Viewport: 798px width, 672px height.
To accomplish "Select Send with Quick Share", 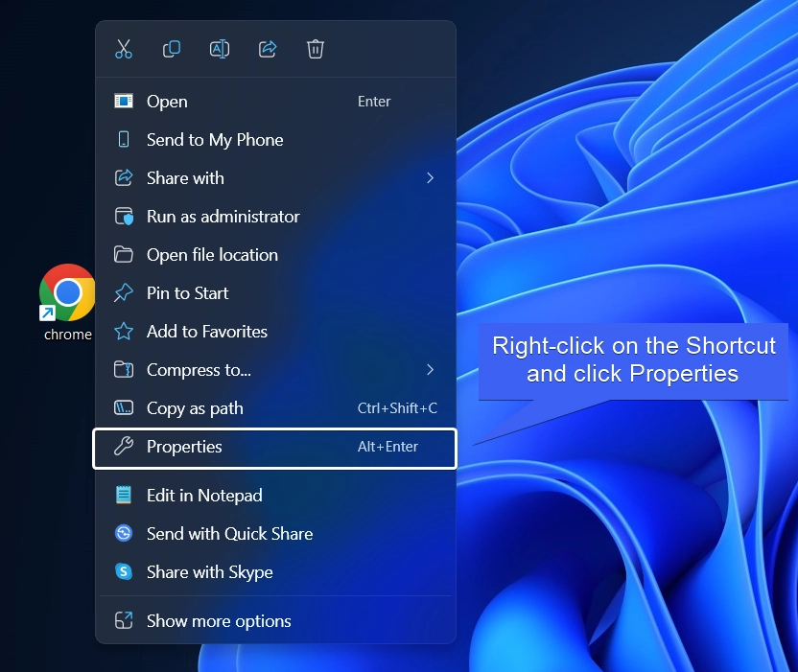I will (275, 534).
